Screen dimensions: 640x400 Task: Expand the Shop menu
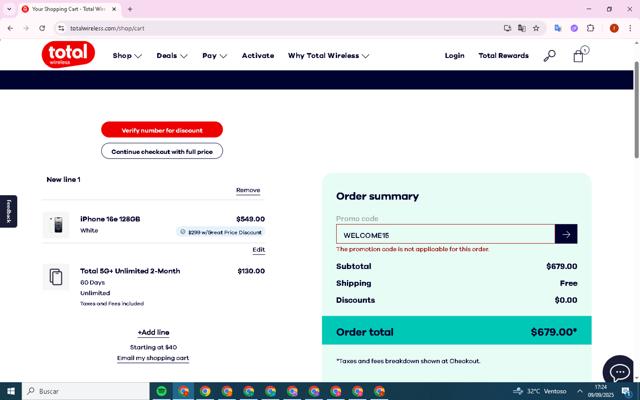127,56
